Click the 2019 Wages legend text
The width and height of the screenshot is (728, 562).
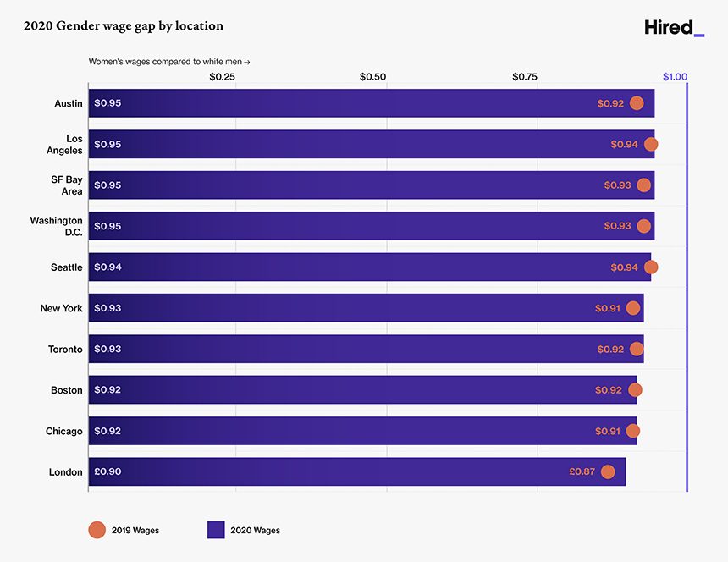point(135,531)
